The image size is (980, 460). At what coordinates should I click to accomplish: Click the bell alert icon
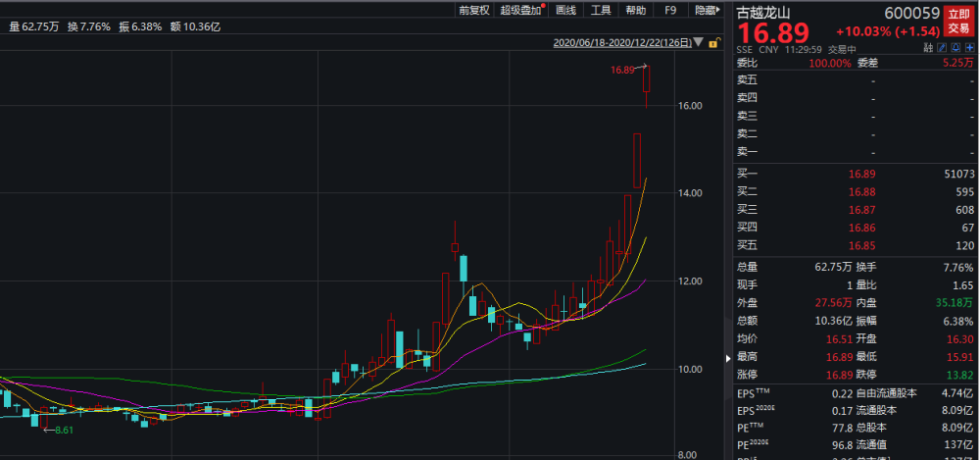click(x=955, y=48)
